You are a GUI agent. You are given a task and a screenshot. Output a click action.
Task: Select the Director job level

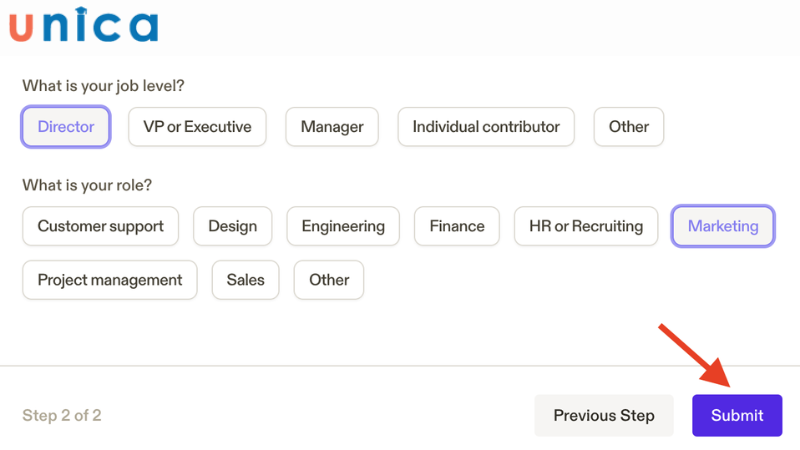tap(66, 127)
